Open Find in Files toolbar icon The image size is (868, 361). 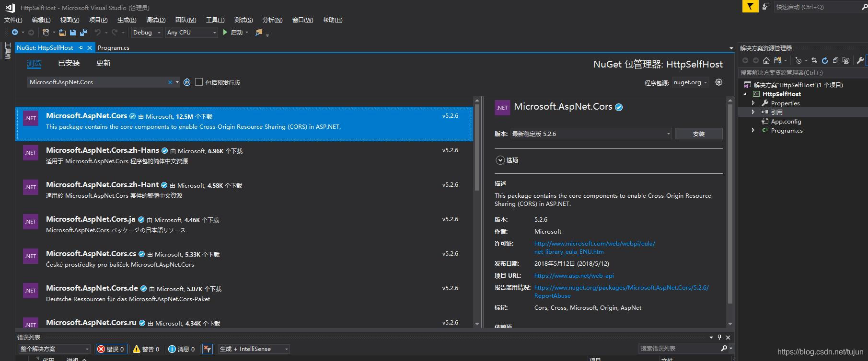[259, 32]
